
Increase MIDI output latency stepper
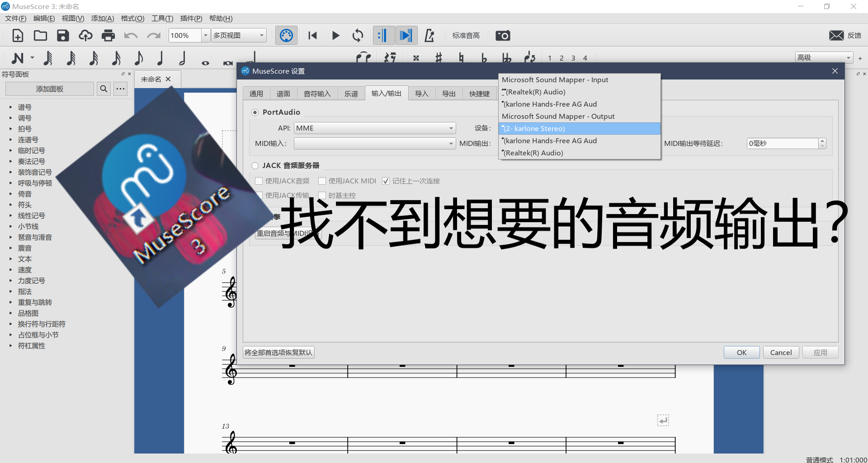[822, 141]
